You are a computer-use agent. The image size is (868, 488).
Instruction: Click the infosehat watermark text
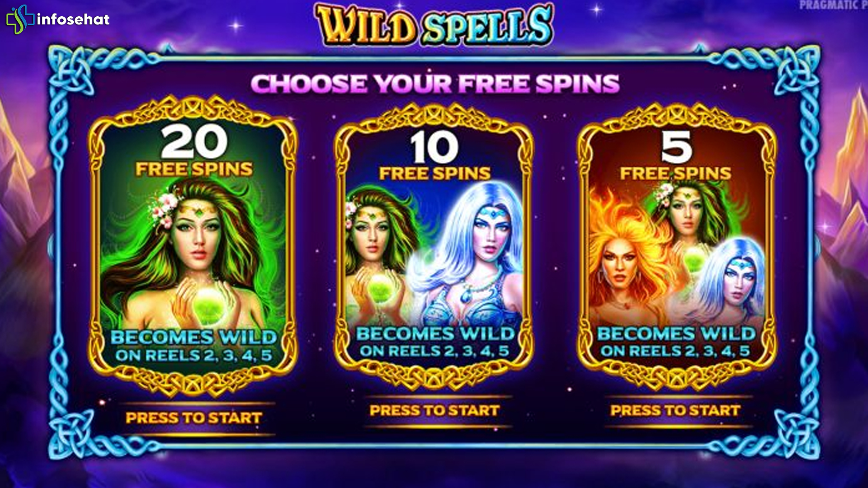(73, 19)
